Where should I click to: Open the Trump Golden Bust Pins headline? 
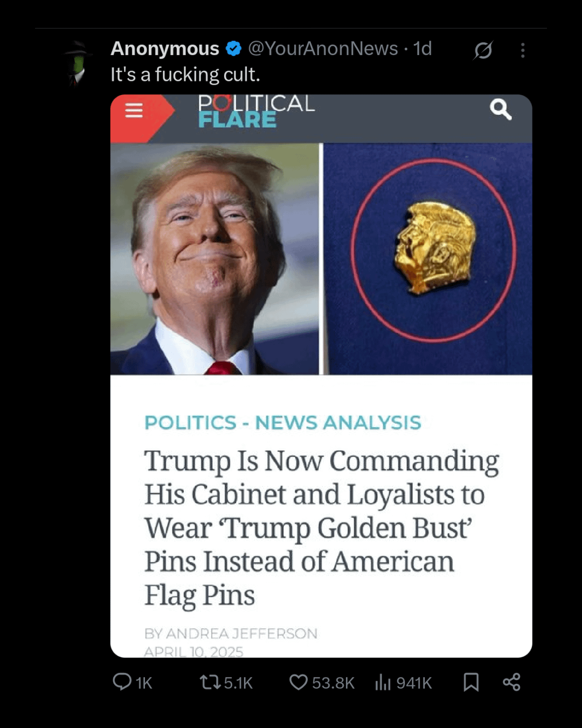321,528
